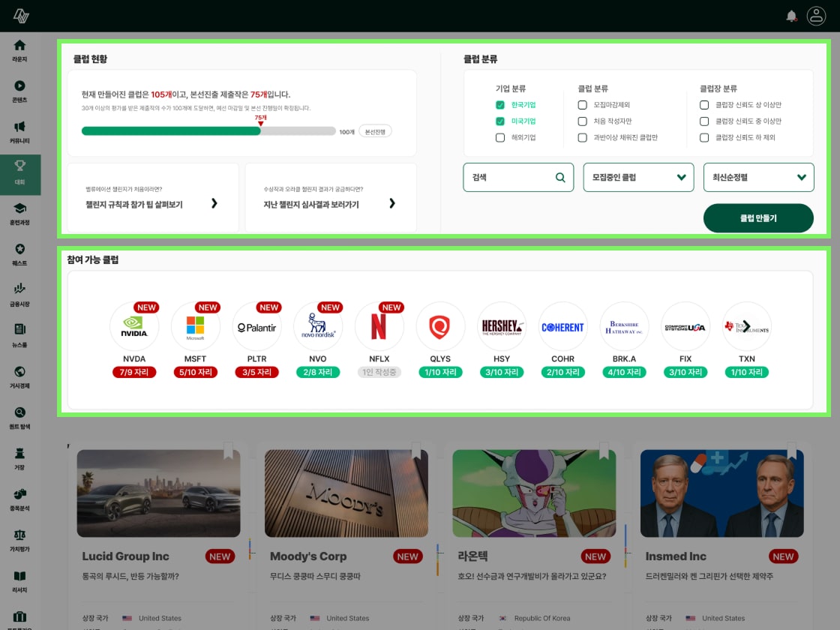Select the Microsoft MSFT club logo
The height and width of the screenshot is (630, 840).
point(195,326)
